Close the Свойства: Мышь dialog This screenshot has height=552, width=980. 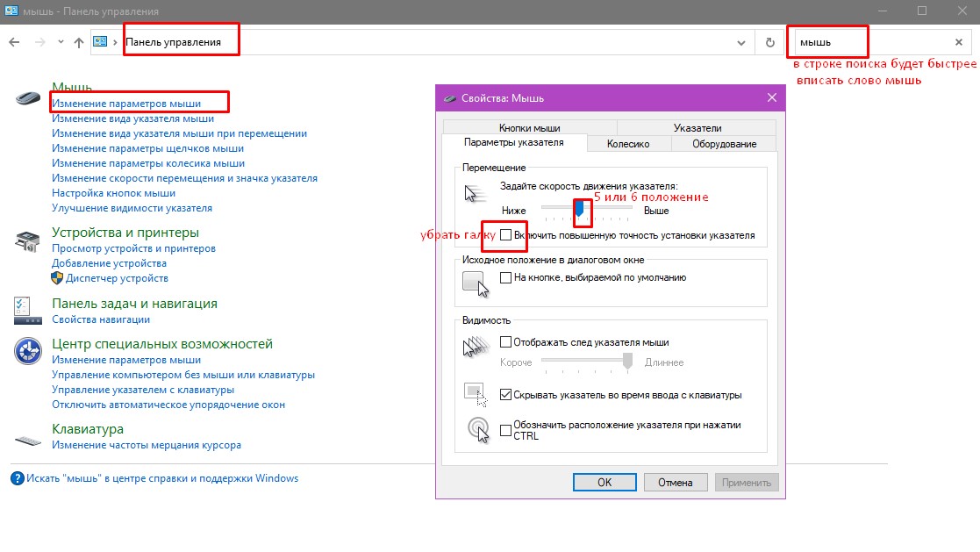coord(772,97)
